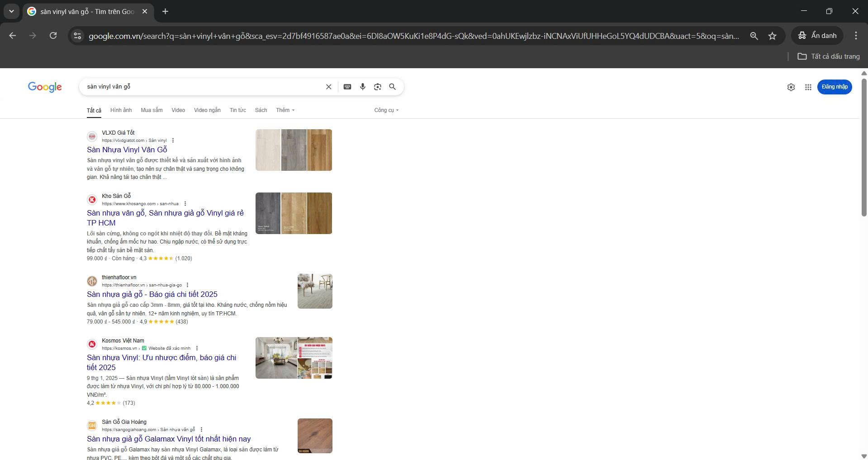The width and height of the screenshot is (868, 460).
Task: Switch to the Mua sắm tab
Action: coord(152,110)
